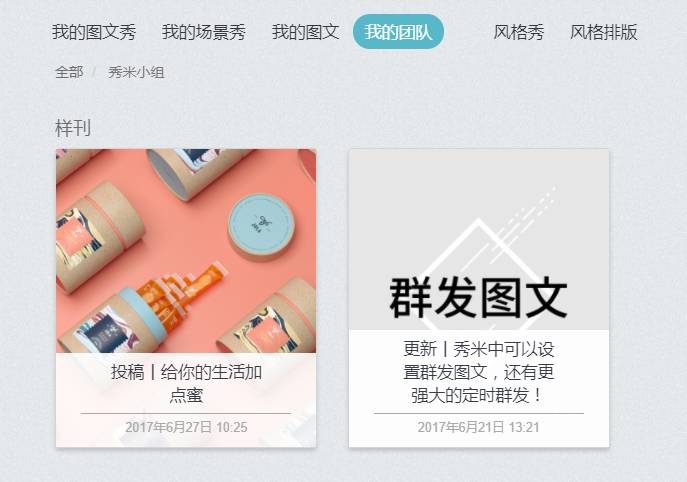This screenshot has width=687, height=482.
Task: Click the slash separator in breadcrumb
Action: point(94,72)
